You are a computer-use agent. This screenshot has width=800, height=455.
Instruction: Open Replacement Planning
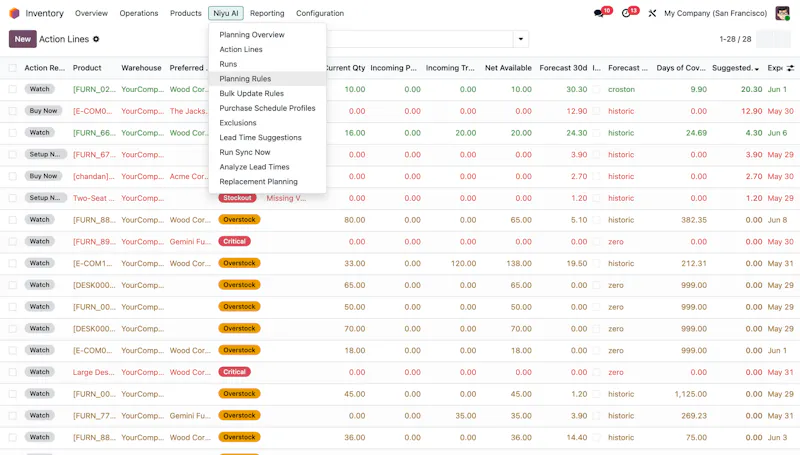(267, 182)
